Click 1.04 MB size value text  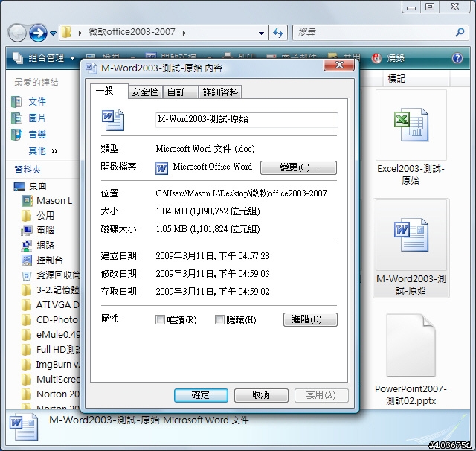coord(208,211)
